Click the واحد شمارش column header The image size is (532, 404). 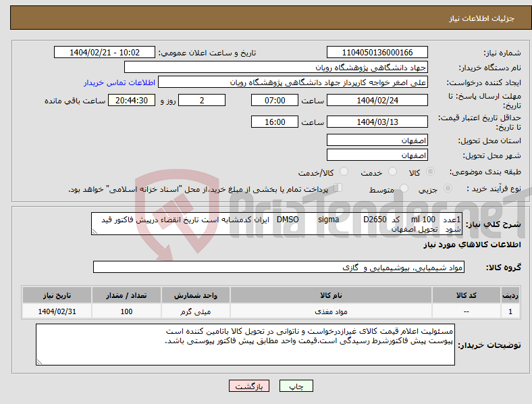tap(196, 295)
